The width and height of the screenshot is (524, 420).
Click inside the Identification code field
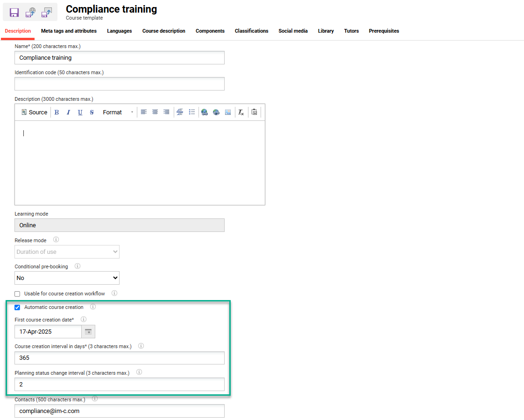pos(119,84)
